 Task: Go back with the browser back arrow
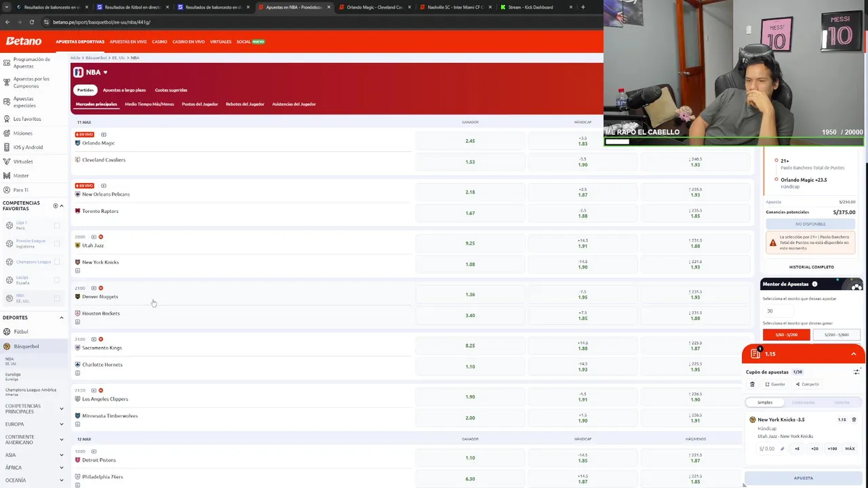click(x=7, y=22)
